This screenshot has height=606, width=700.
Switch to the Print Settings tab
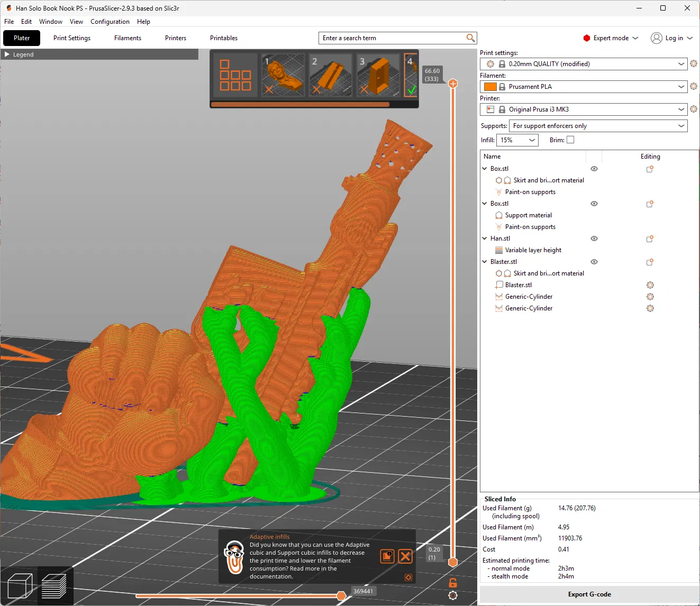click(72, 38)
